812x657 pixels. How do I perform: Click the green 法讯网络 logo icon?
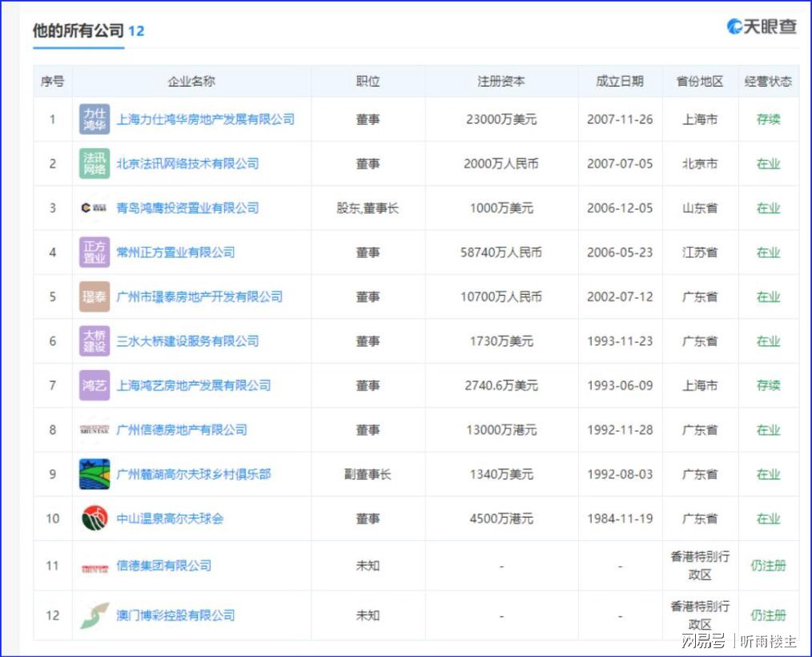pyautogui.click(x=94, y=163)
